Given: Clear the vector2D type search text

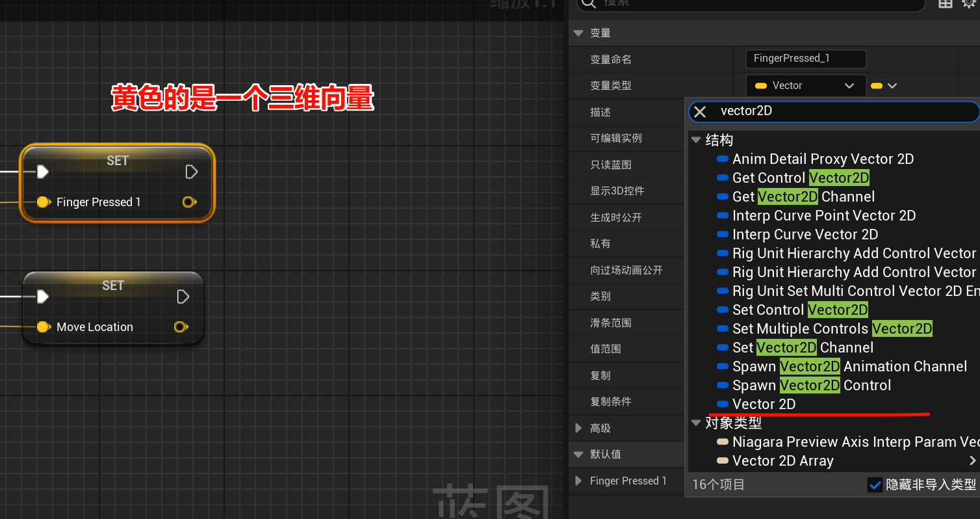Looking at the screenshot, I should (700, 111).
